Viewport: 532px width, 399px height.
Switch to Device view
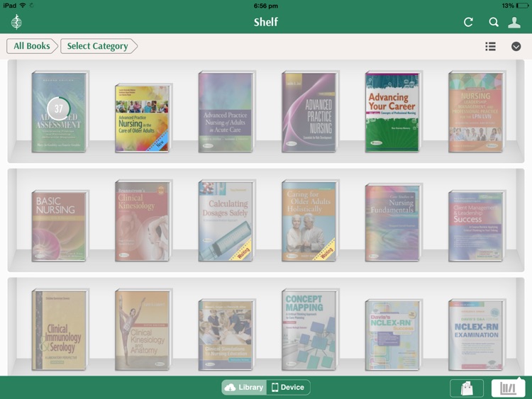click(x=288, y=387)
